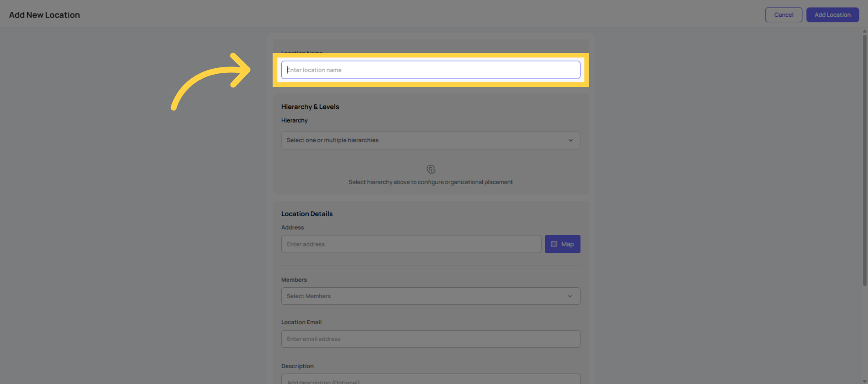868x384 pixels.
Task: Click the scrollbar up arrow
Action: 864,31
